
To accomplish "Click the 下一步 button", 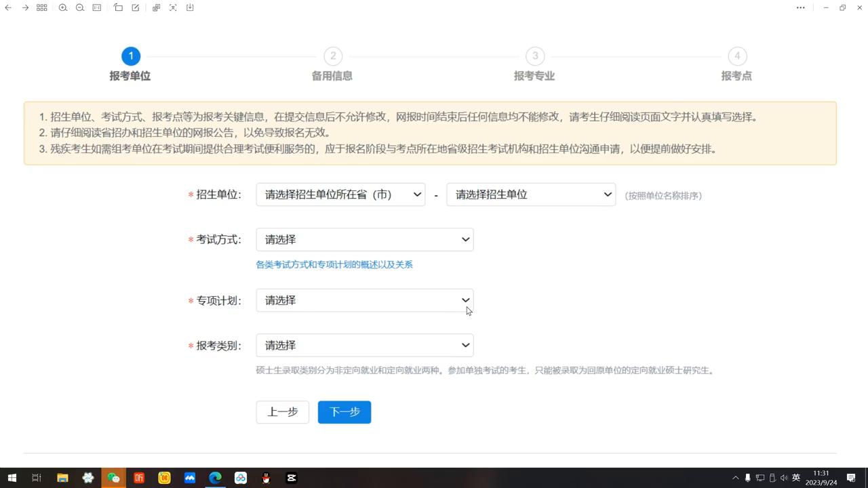I will point(344,411).
